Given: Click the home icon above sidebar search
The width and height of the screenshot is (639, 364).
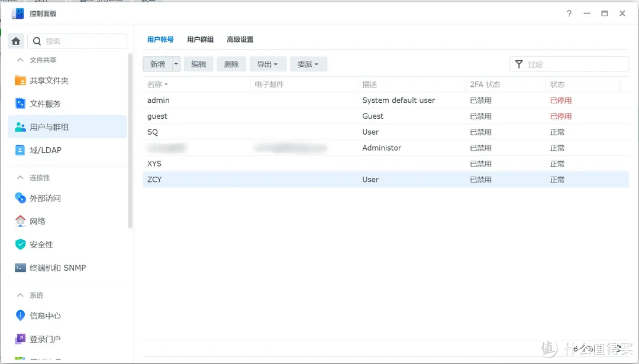Looking at the screenshot, I should pos(15,41).
